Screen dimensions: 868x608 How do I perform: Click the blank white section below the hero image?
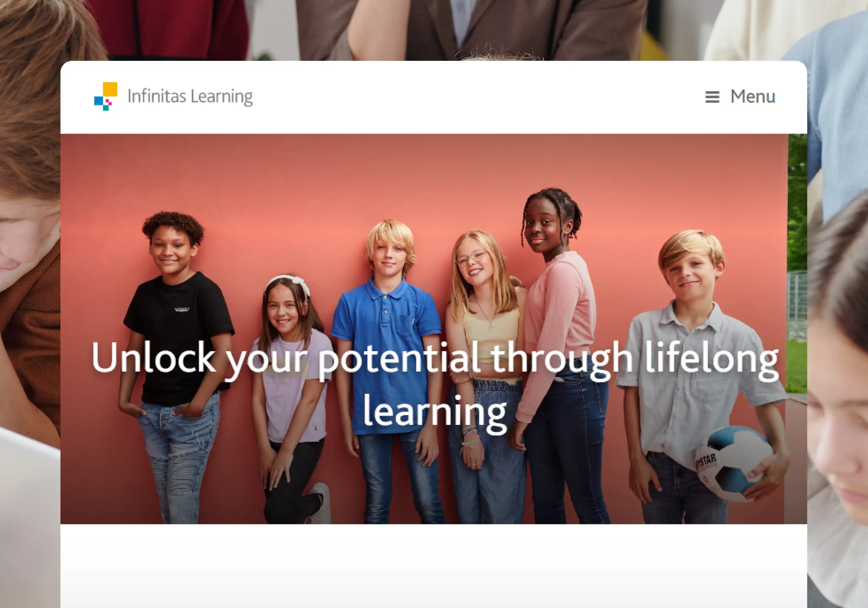(x=434, y=566)
